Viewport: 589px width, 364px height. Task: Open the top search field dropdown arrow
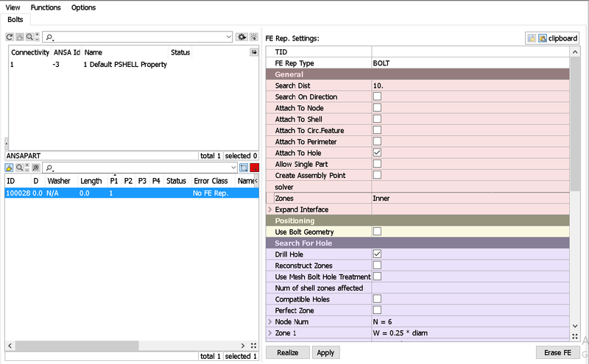[x=228, y=37]
